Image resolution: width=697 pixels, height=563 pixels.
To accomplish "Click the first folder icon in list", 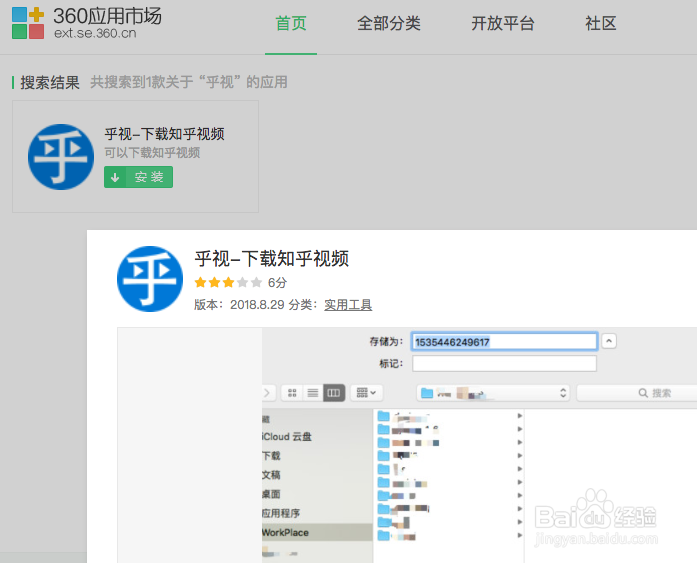I will tap(383, 416).
